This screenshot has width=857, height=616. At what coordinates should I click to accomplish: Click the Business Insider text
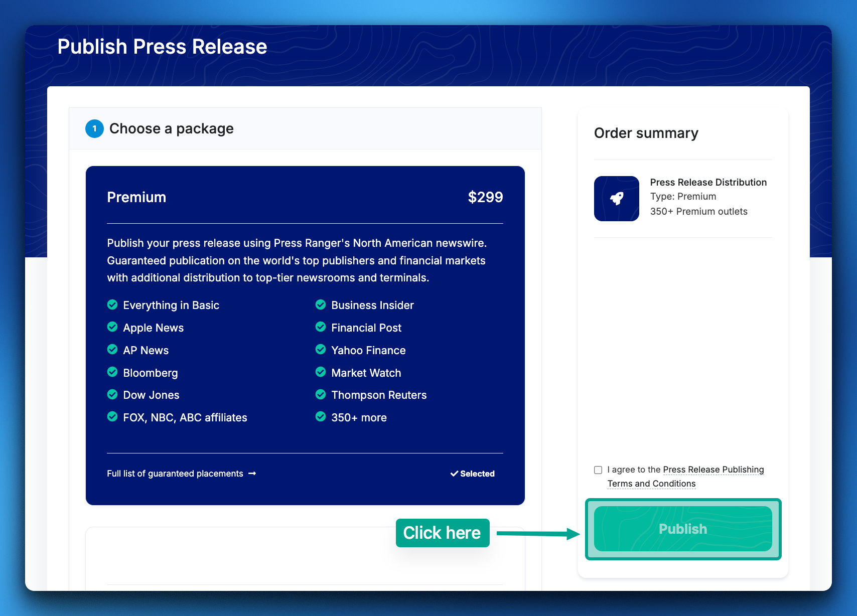coord(372,305)
